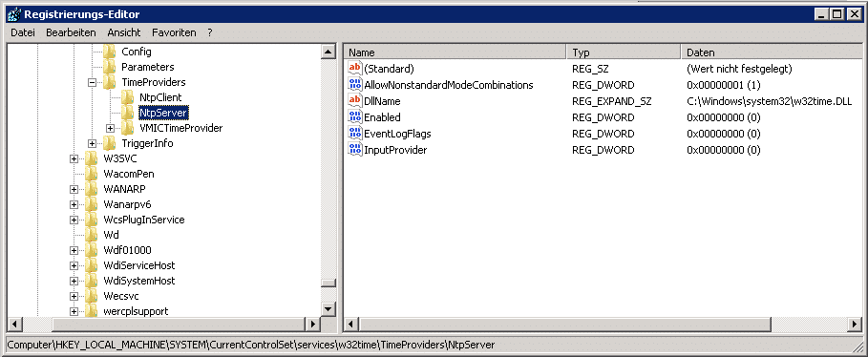Click the Wd folder icon

tap(92, 235)
